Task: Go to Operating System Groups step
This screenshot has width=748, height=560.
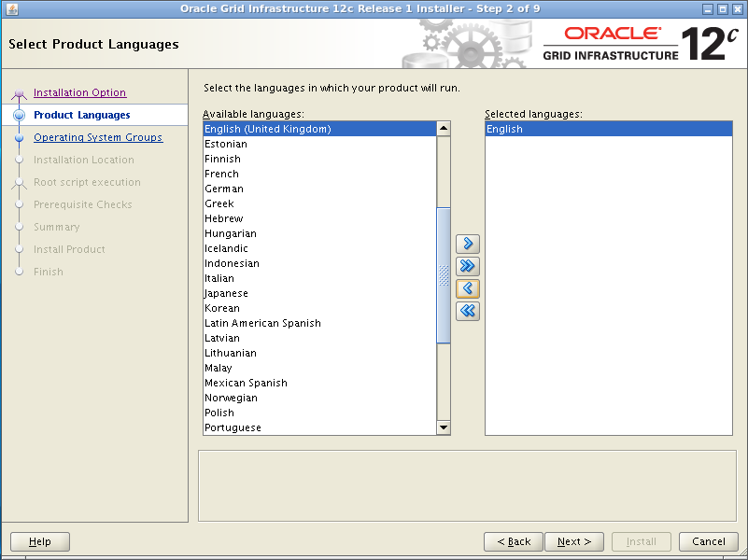Action: click(x=97, y=137)
